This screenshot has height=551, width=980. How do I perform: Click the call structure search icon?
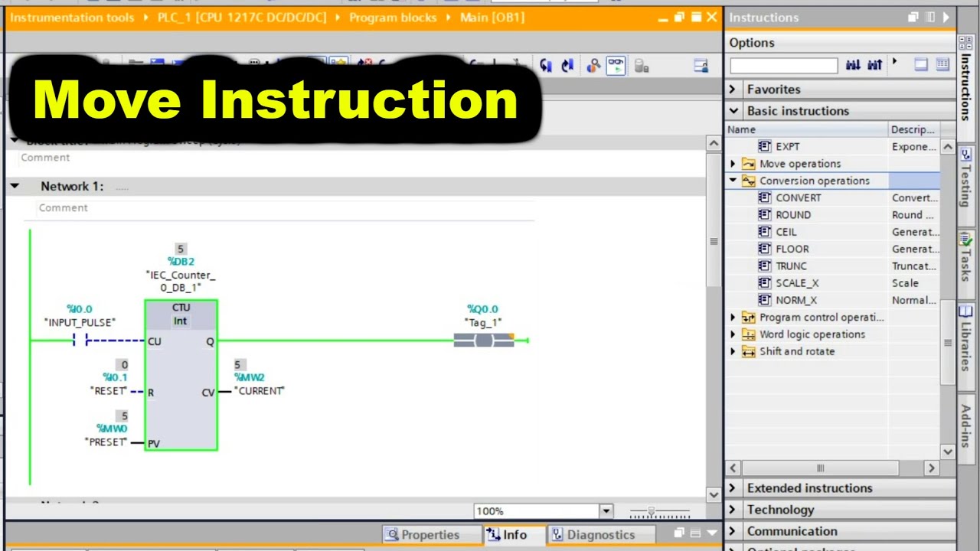[593, 67]
